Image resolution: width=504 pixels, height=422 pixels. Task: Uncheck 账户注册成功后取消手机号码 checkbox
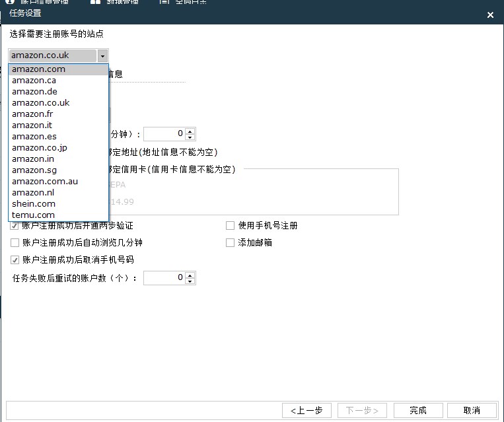click(15, 260)
